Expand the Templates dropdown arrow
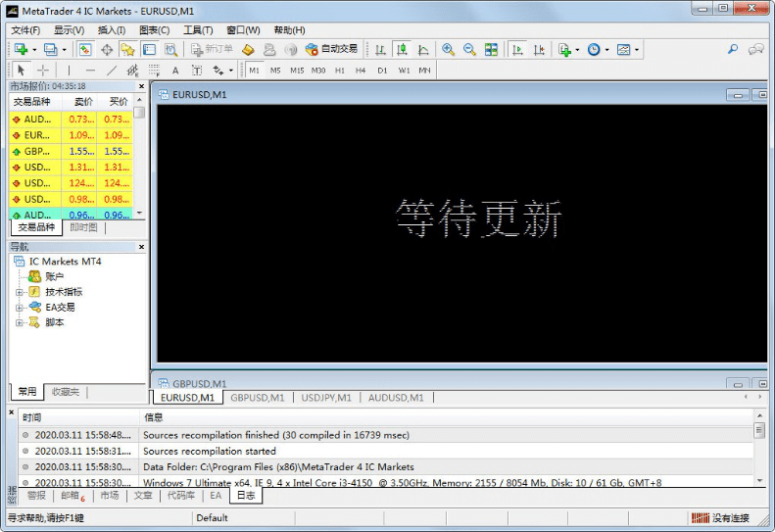Viewport: 775px width, 532px height. click(637, 49)
